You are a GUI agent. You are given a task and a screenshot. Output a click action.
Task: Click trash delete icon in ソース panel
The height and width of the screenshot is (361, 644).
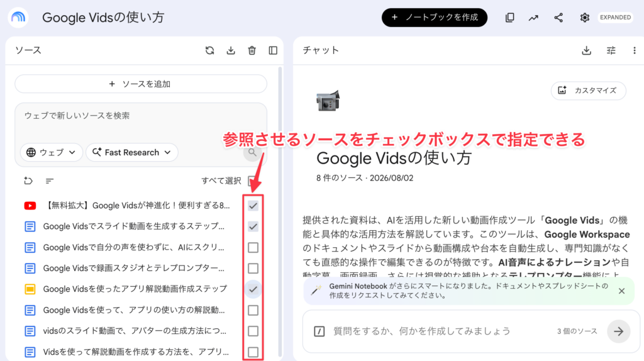[252, 50]
